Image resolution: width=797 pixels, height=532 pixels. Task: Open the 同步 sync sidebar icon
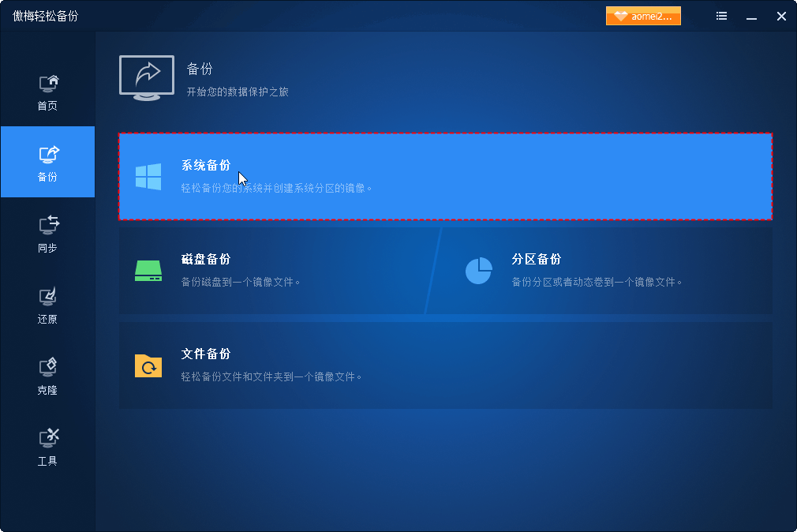pos(49,225)
